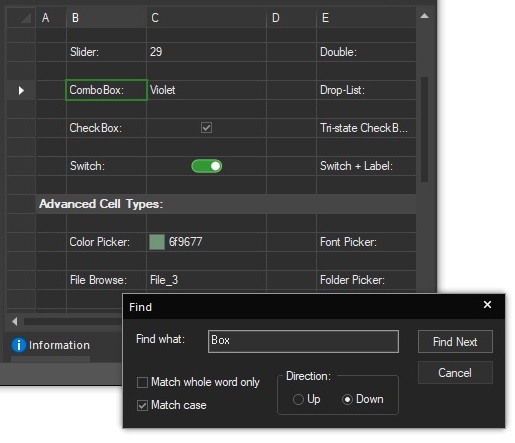515x443 pixels.
Task: Click the color swatch for 6f9677
Action: click(x=157, y=242)
